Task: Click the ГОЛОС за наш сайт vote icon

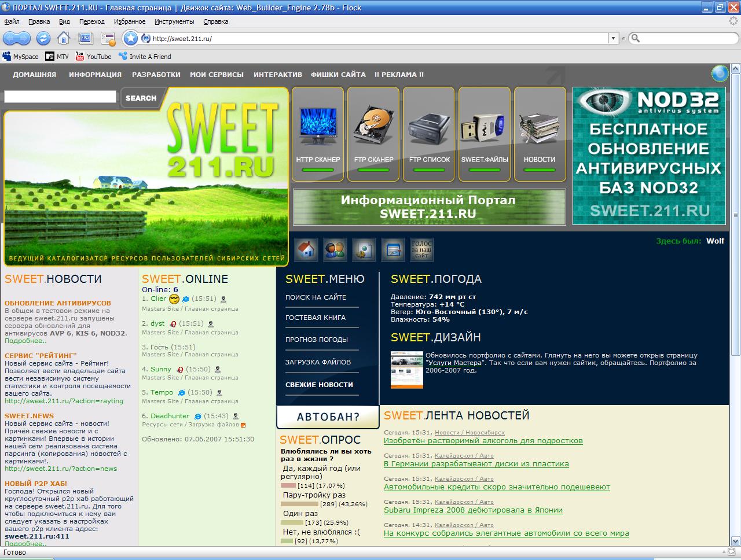Action: pos(421,250)
